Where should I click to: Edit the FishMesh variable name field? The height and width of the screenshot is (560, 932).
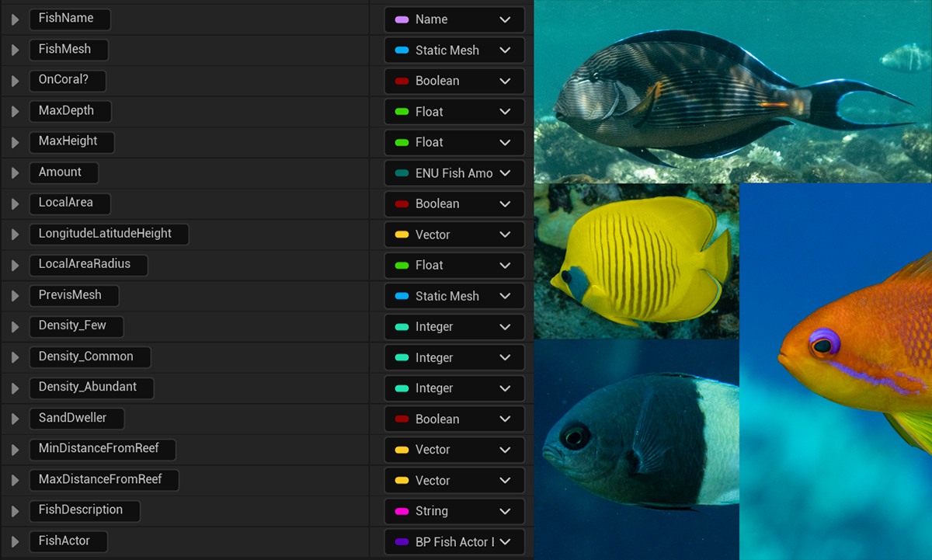68,50
